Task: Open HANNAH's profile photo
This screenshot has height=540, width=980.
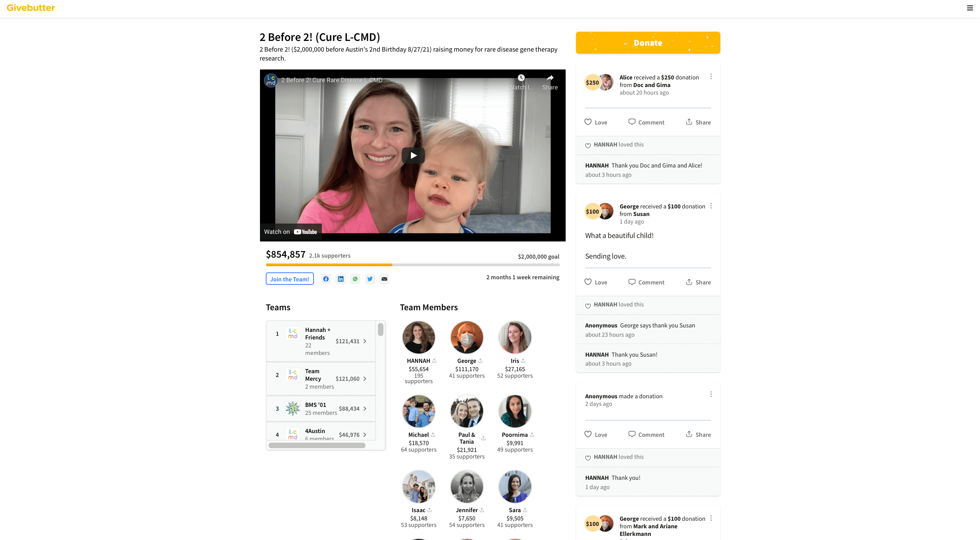Action: (418, 337)
